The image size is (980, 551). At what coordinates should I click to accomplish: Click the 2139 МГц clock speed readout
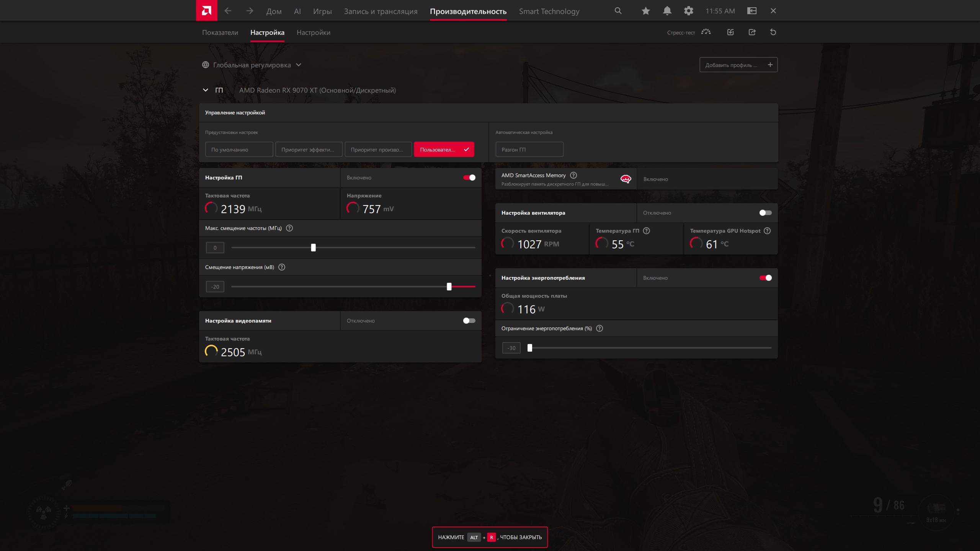click(x=241, y=209)
